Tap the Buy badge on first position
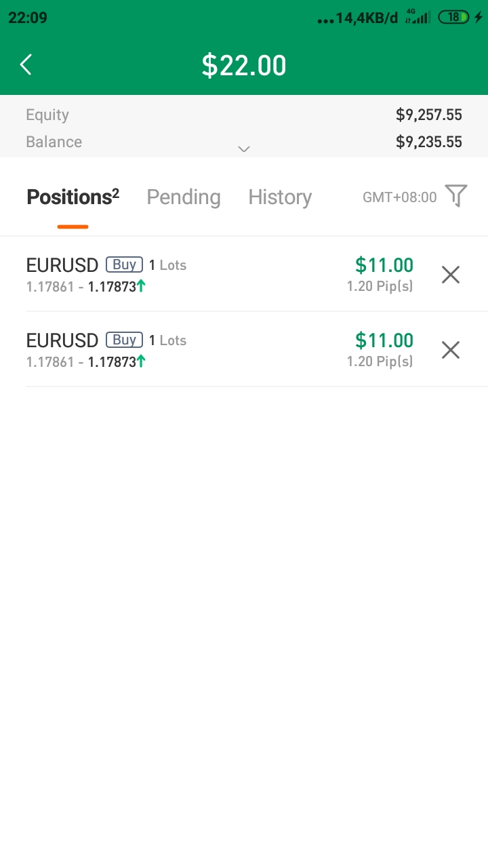The height and width of the screenshot is (868, 488). point(124,264)
